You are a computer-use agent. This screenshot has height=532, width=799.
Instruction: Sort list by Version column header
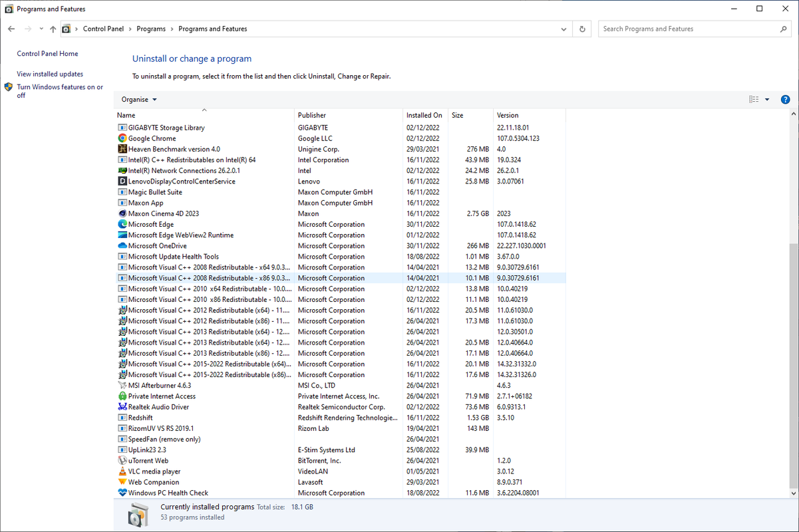tap(530, 115)
